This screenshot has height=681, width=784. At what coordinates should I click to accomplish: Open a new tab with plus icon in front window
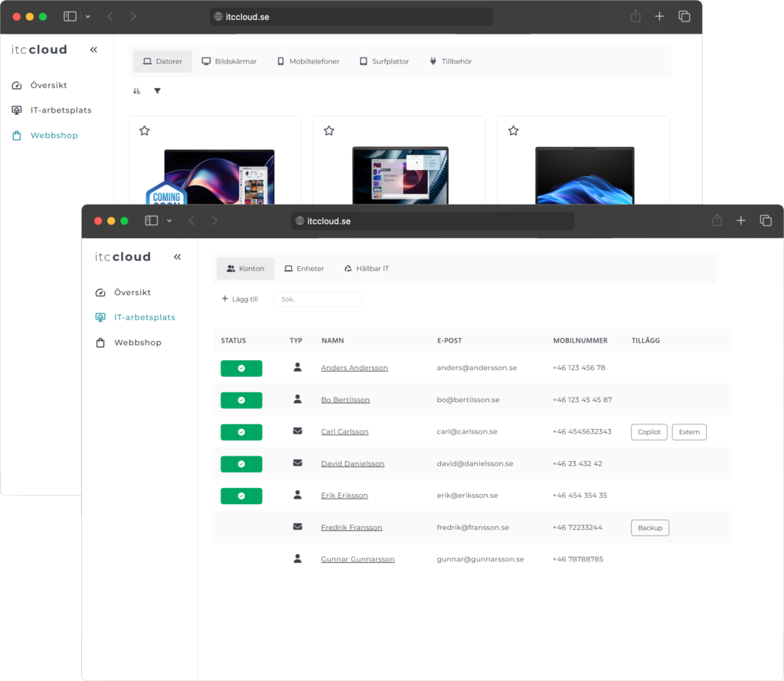click(740, 221)
